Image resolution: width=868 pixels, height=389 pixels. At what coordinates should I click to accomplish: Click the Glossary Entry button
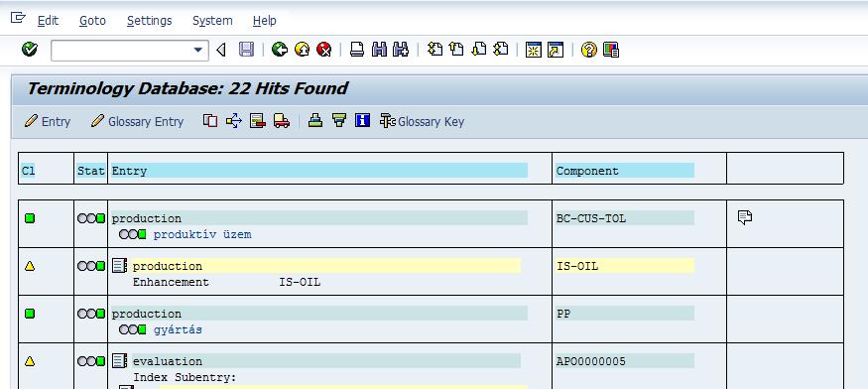[137, 121]
